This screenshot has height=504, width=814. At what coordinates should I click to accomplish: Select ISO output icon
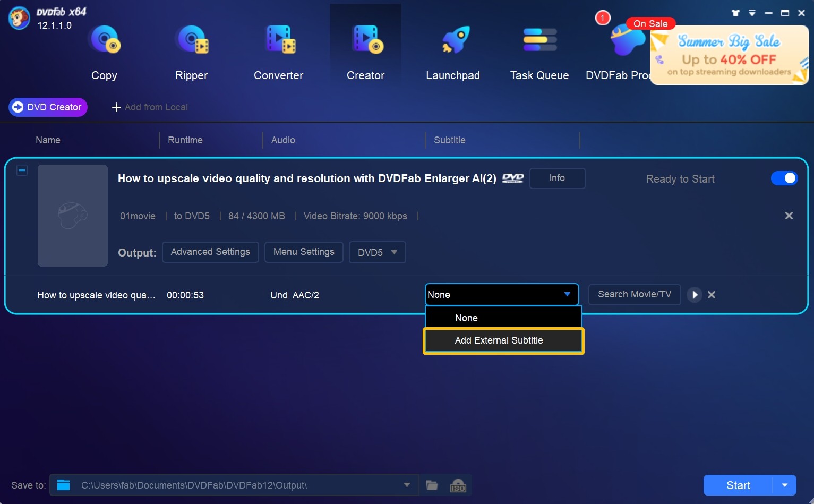pyautogui.click(x=458, y=485)
